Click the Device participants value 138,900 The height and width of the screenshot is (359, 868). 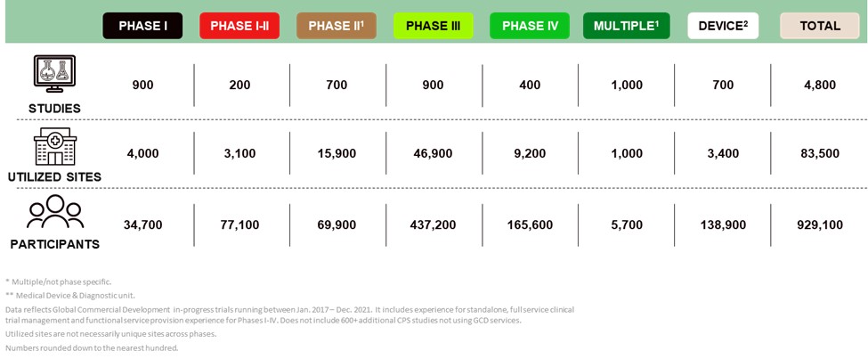click(723, 225)
